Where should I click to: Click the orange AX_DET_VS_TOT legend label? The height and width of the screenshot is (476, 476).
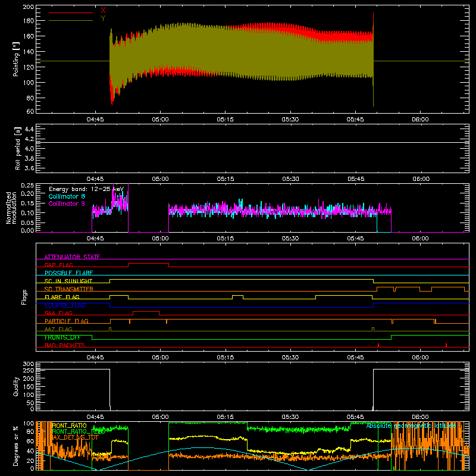[x=76, y=437]
